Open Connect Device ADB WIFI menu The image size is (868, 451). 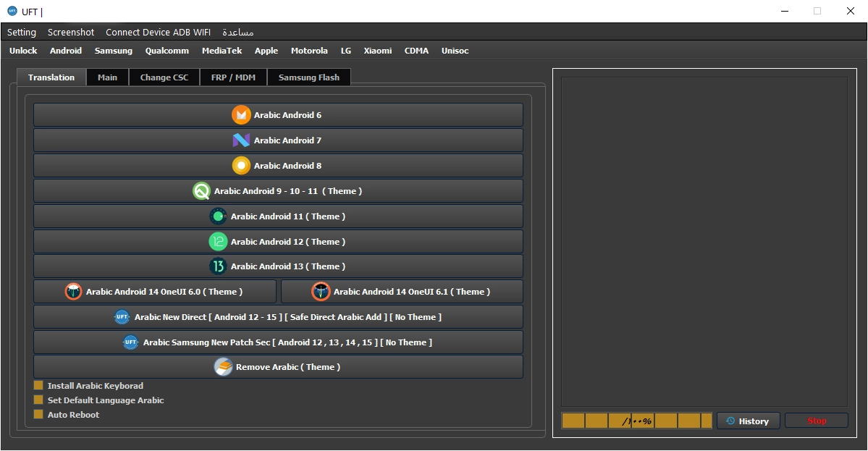click(x=159, y=32)
